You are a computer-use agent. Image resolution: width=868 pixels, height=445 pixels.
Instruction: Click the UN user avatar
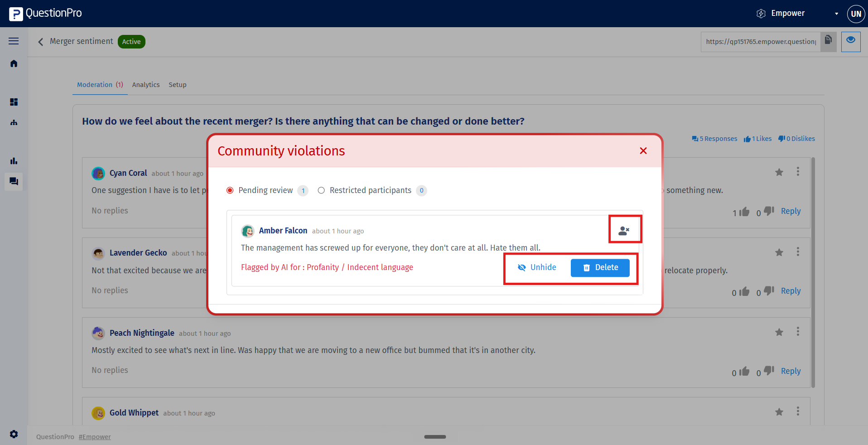click(x=856, y=14)
